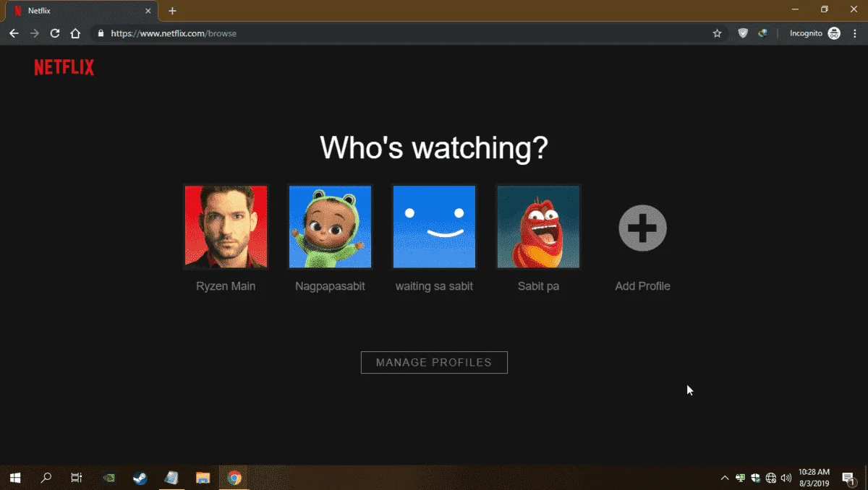
Task: Click the browser forward arrow
Action: click(x=34, y=33)
